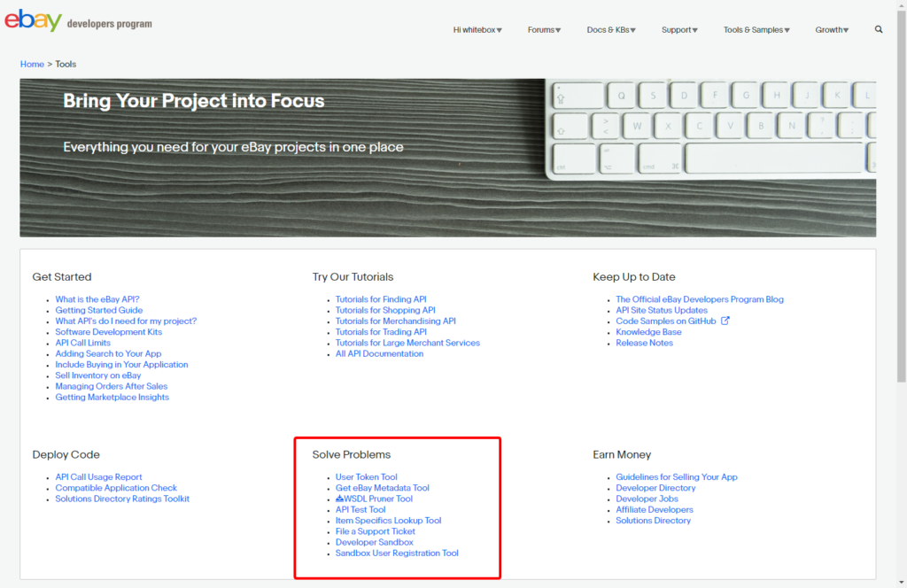
Task: Open The Official eBay Developers Program Blog
Action: pos(700,299)
